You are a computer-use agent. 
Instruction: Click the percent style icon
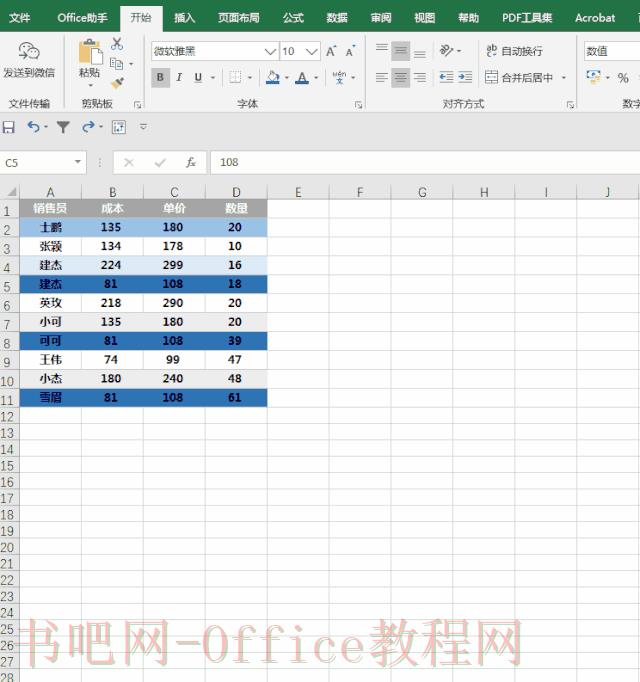point(623,78)
